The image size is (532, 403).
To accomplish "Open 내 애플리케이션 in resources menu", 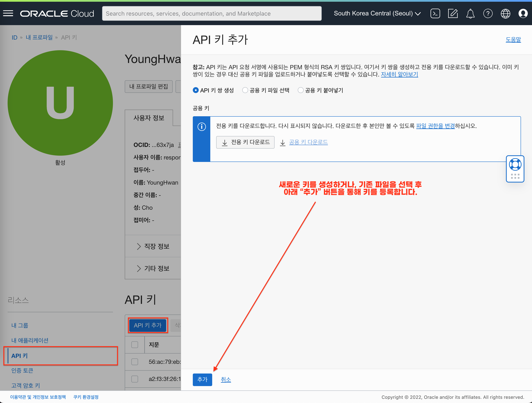I will [x=30, y=340].
